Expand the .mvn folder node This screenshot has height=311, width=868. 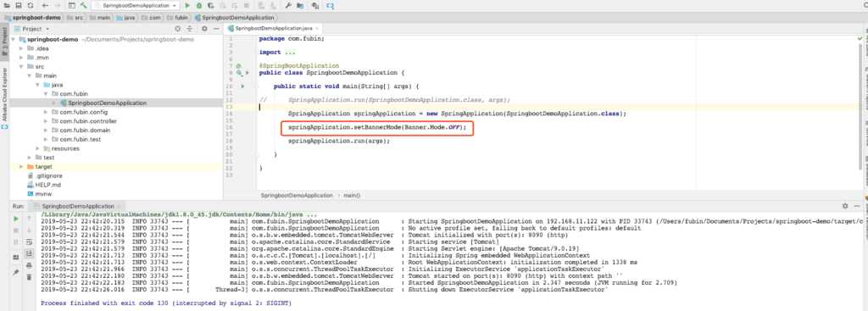pos(22,57)
